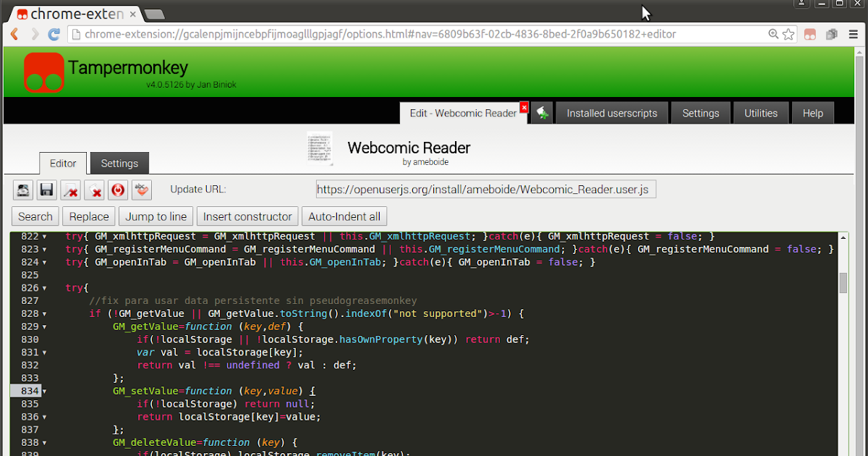Click the 'Update URL:' label
The image size is (868, 456).
[198, 190]
